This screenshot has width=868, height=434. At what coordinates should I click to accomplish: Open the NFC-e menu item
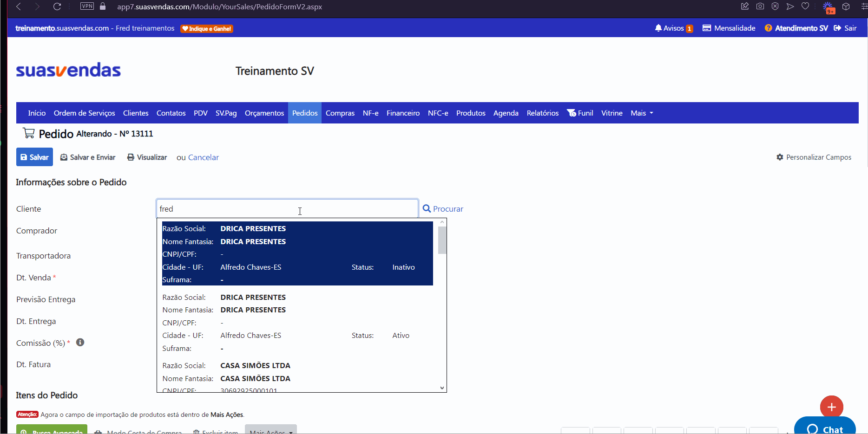coord(438,113)
